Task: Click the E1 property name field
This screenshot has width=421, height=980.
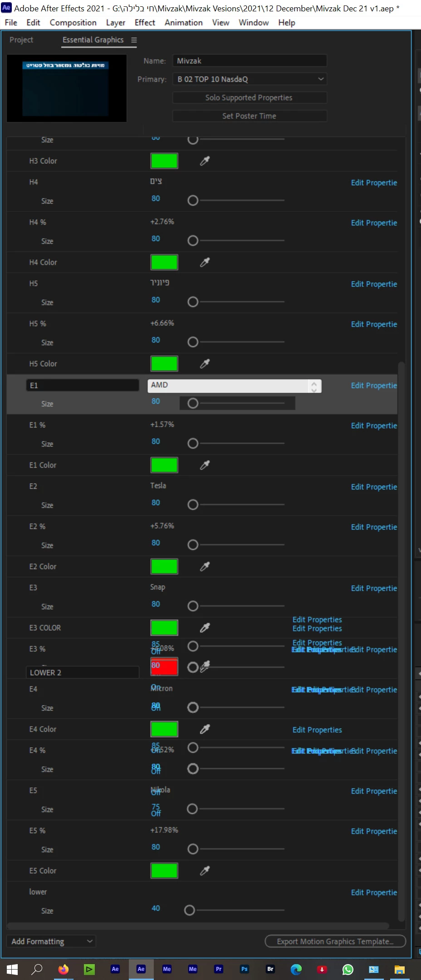Action: pyautogui.click(x=83, y=385)
